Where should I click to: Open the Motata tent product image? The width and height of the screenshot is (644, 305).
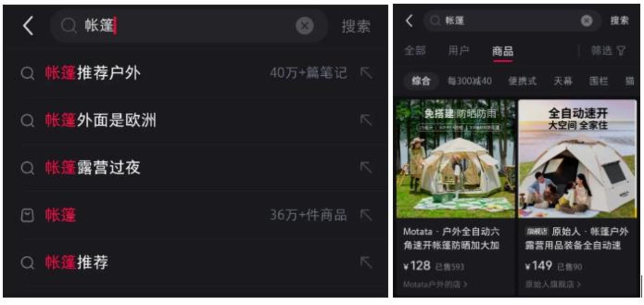coord(456,159)
